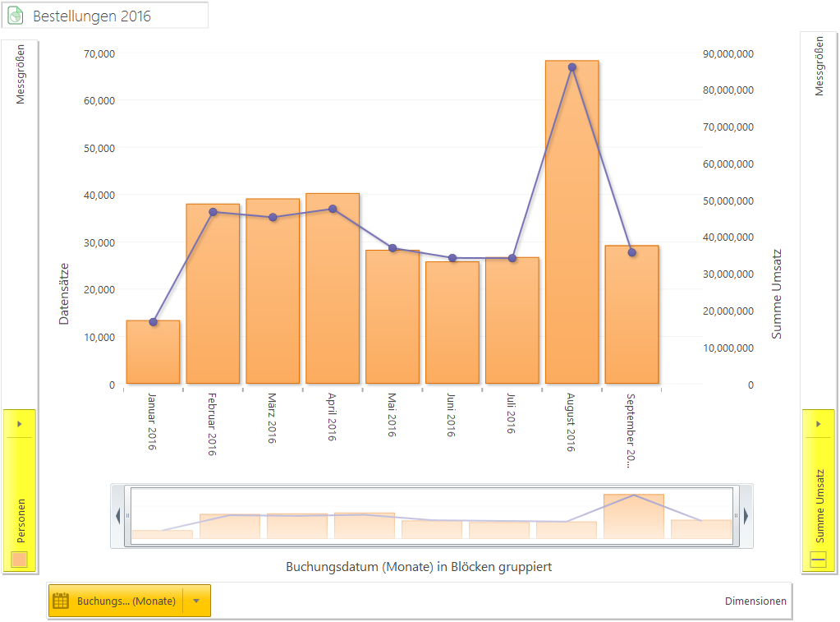Select the yellow Summe Umsatz measure tile

[818, 491]
